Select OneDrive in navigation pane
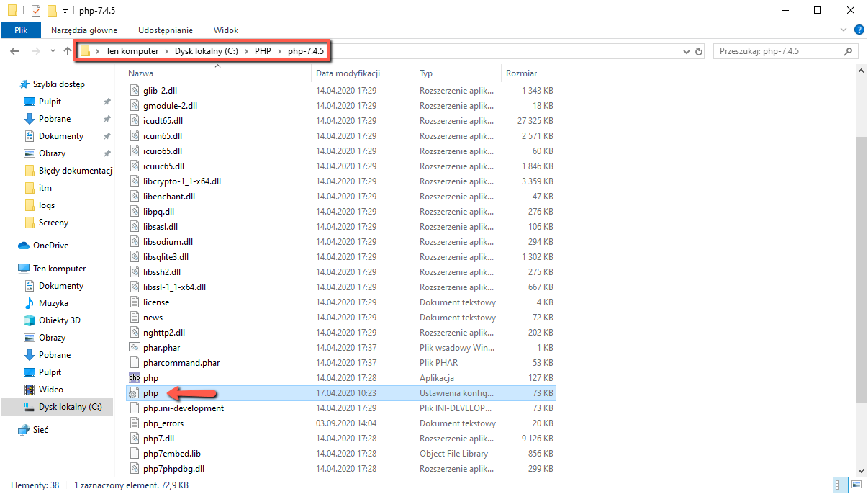 click(50, 246)
